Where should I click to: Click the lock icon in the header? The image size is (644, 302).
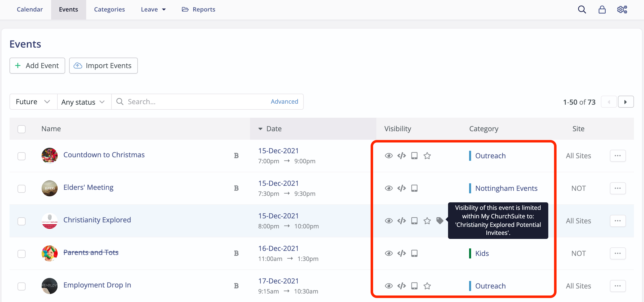coord(602,10)
